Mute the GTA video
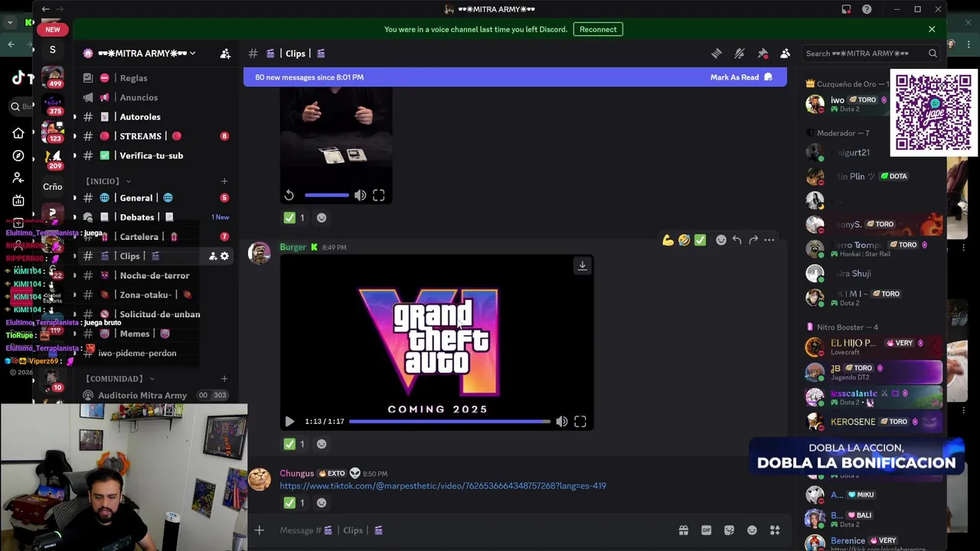Image resolution: width=980 pixels, height=551 pixels. (x=562, y=422)
